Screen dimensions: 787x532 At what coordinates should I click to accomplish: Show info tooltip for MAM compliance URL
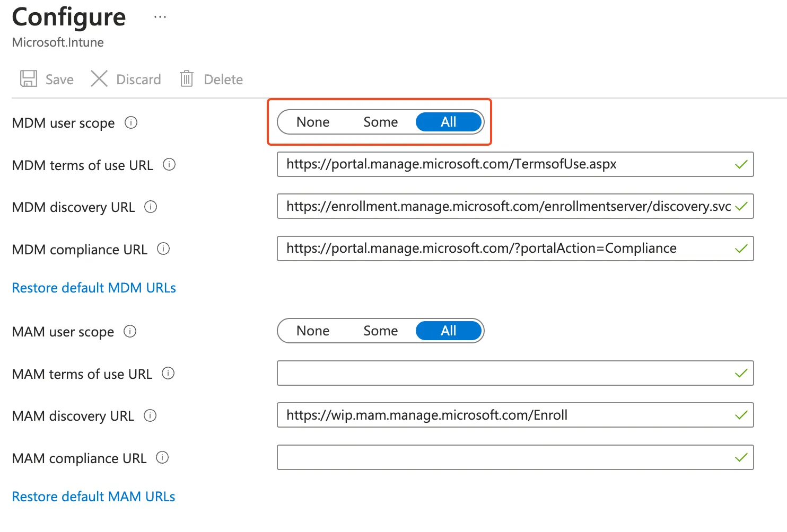coord(162,457)
